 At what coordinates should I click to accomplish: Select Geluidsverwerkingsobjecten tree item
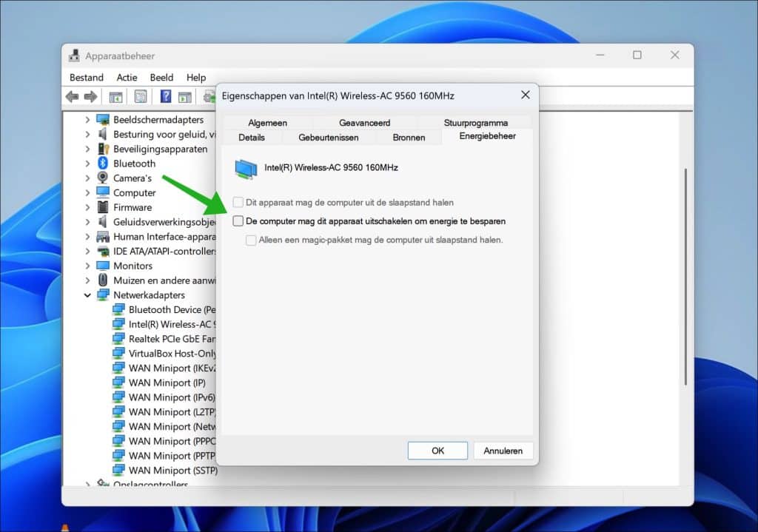[164, 222]
